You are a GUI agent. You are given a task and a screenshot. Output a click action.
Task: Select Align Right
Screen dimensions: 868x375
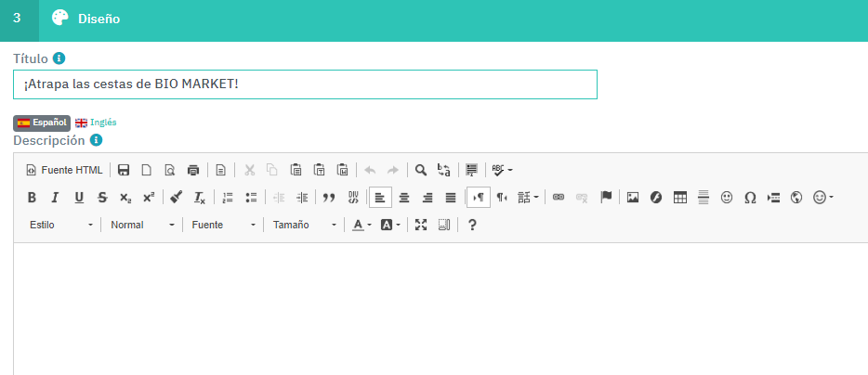pyautogui.click(x=427, y=198)
